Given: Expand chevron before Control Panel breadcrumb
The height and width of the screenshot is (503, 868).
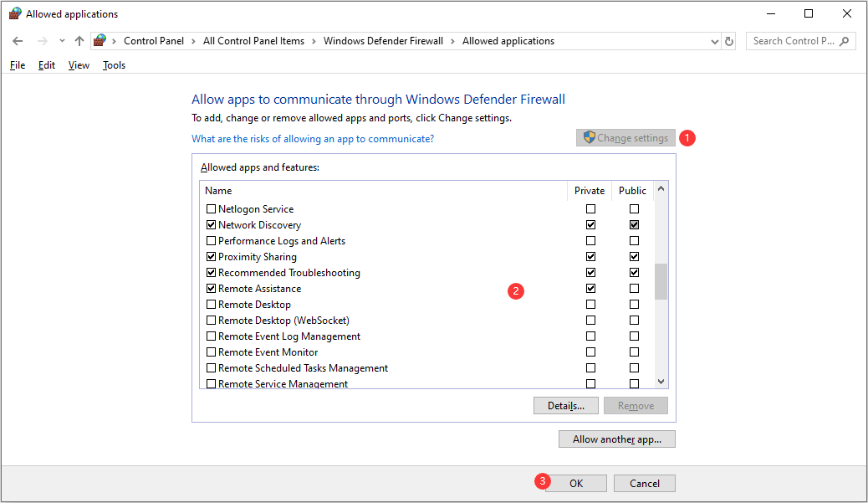Looking at the screenshot, I should (114, 42).
